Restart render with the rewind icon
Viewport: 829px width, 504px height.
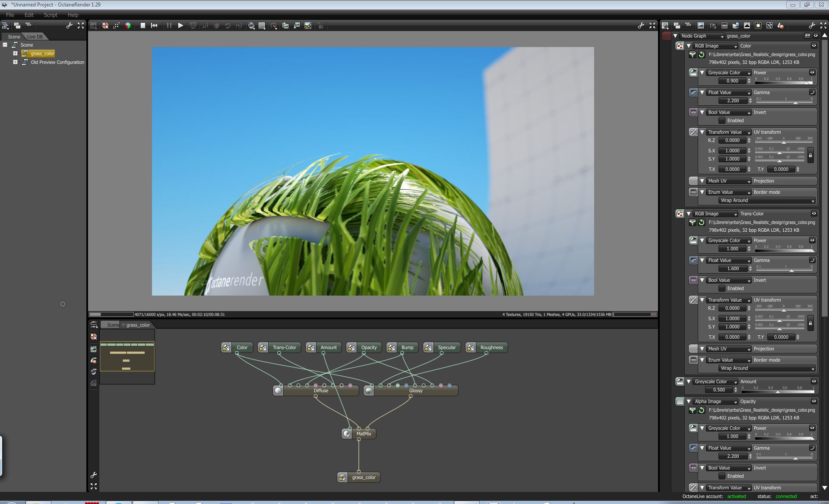154,26
